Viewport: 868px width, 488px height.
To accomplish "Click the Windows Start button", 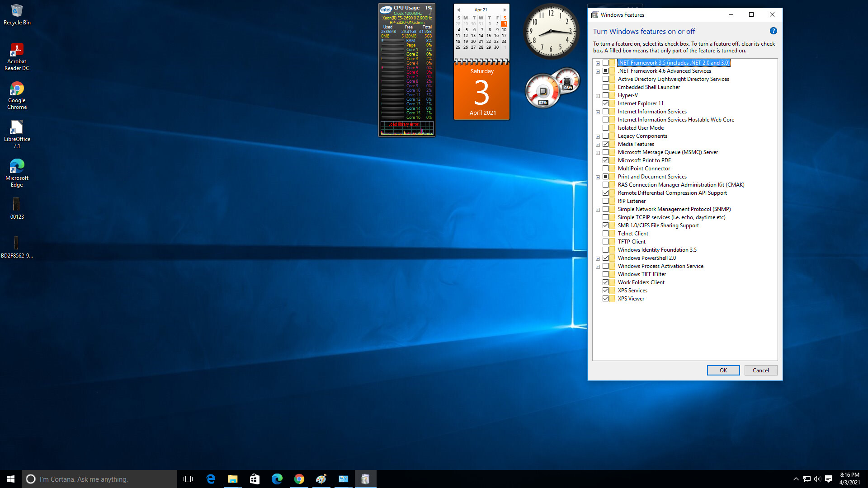I will pos(11,479).
